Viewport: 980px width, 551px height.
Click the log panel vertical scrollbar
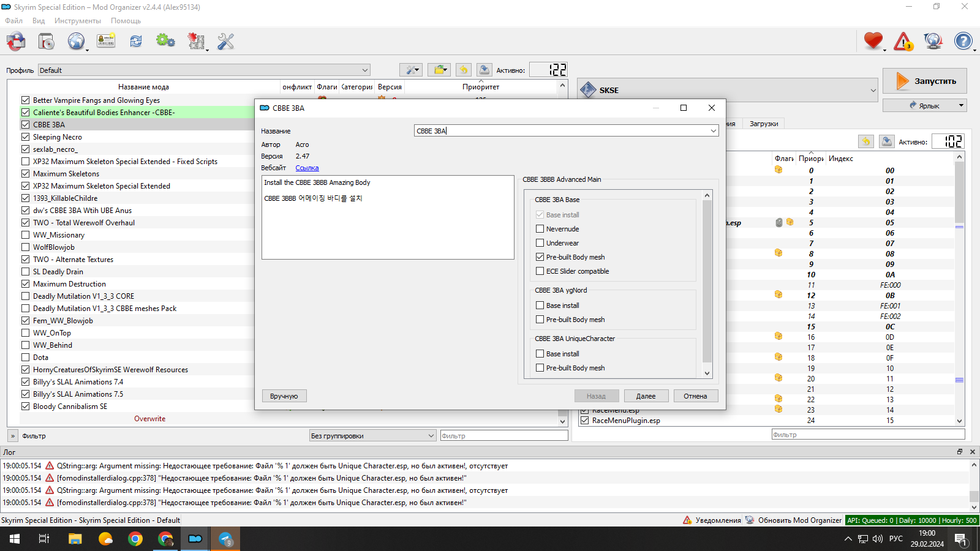[x=974, y=486]
